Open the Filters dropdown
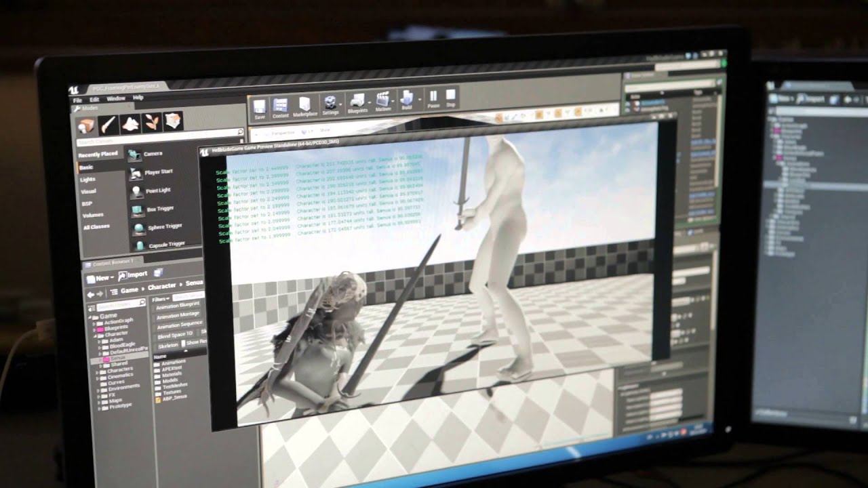868x488 pixels. coord(161,299)
